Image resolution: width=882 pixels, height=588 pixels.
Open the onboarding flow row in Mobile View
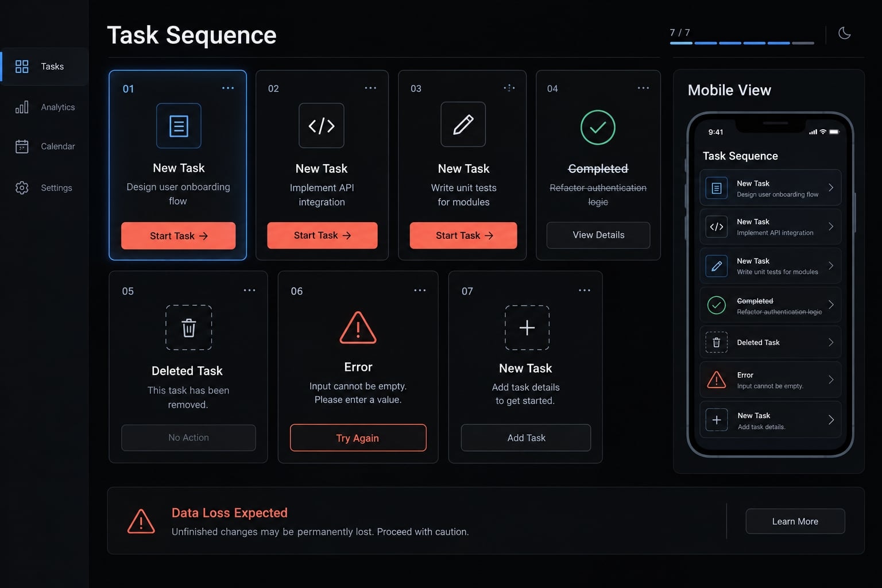tap(771, 188)
